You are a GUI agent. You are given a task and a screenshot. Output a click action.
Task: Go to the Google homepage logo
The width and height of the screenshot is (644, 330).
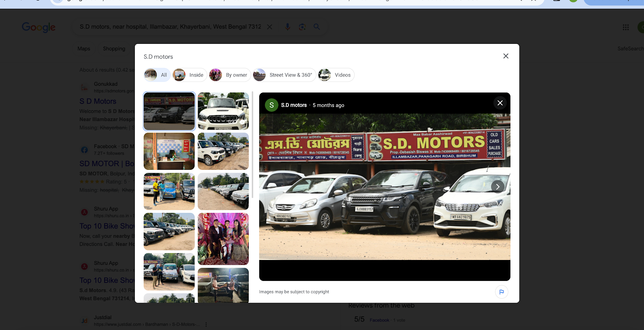pos(39,27)
